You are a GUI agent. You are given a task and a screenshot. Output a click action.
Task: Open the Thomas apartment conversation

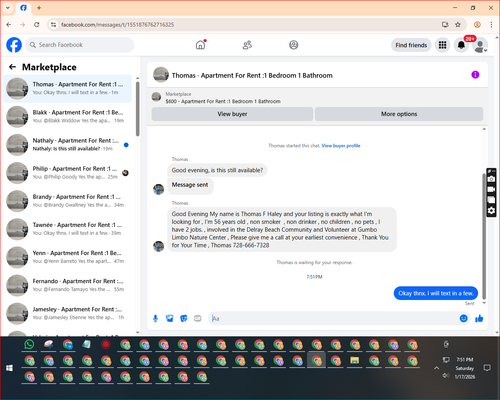pos(67,88)
